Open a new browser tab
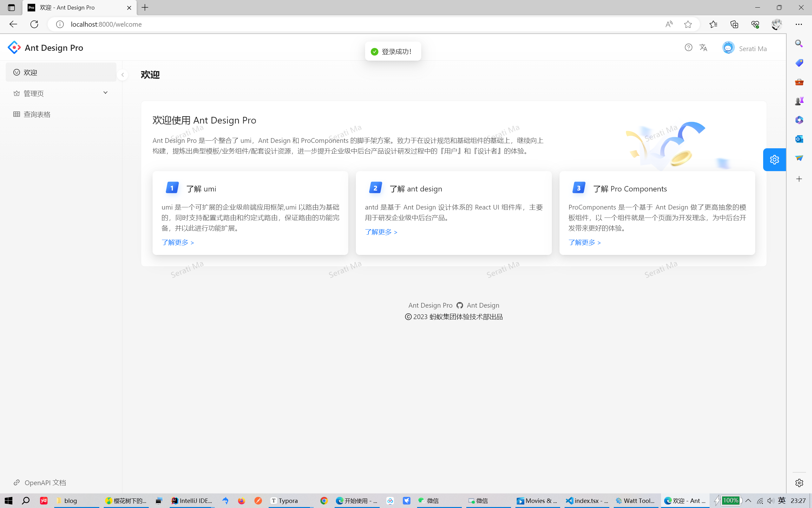812x508 pixels. click(145, 7)
